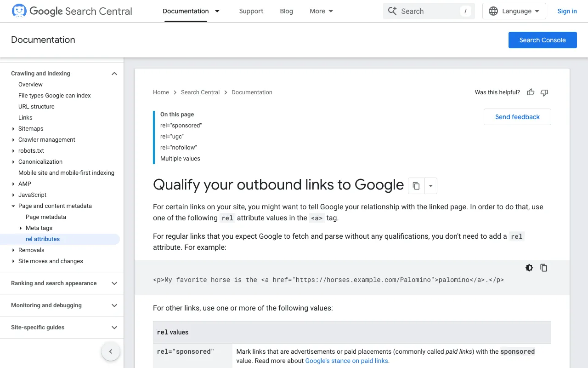Collapse the Crawling and indexing section

(x=114, y=74)
